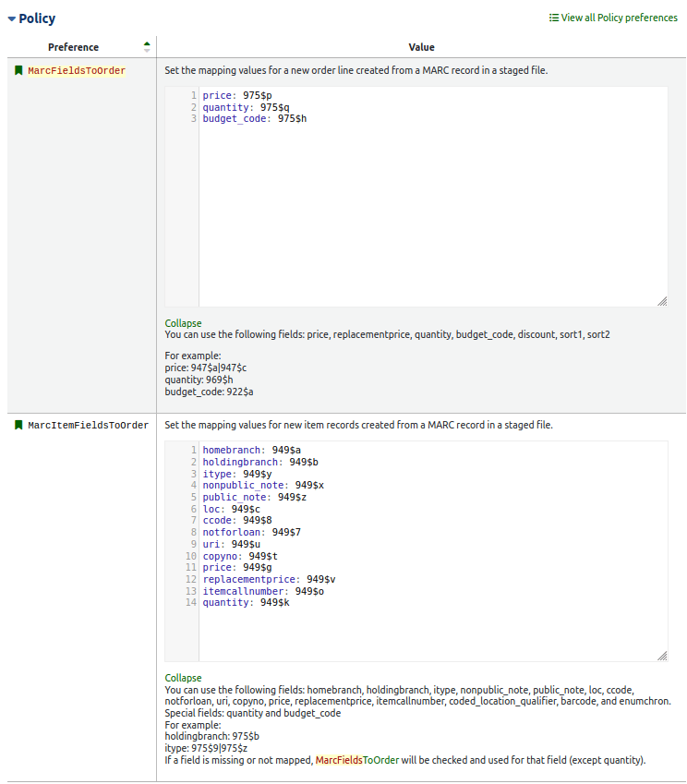Place cursor on line 'replacementprice: 949$v'
This screenshot has width=687, height=784.
click(269, 580)
